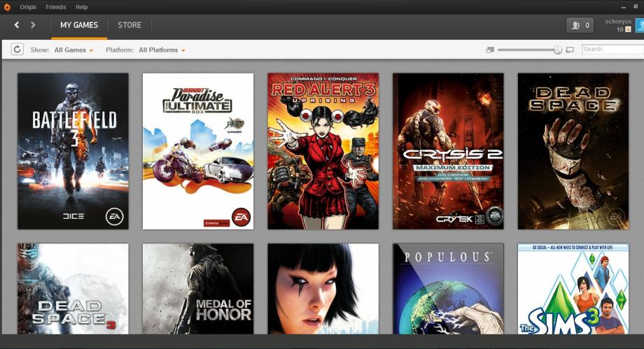Select the first Dead Space cover

pyautogui.click(x=573, y=151)
